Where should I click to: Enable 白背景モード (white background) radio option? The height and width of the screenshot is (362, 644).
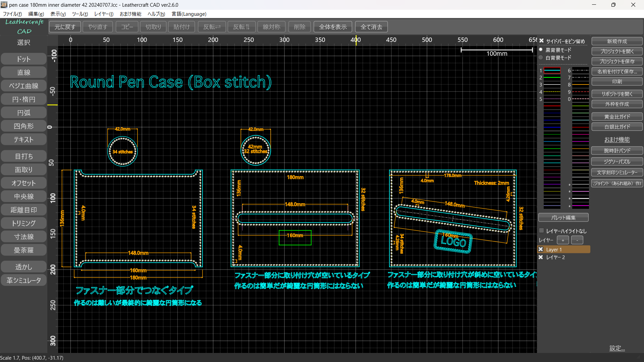541,58
